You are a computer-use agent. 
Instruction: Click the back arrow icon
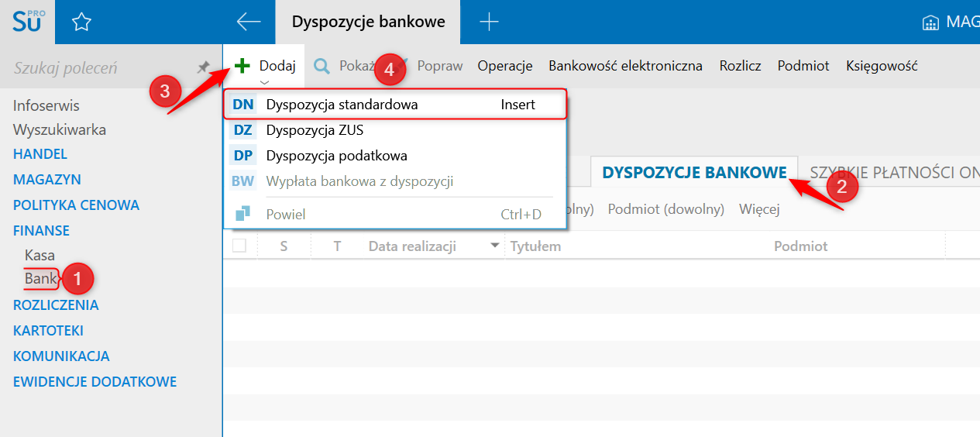pyautogui.click(x=249, y=22)
